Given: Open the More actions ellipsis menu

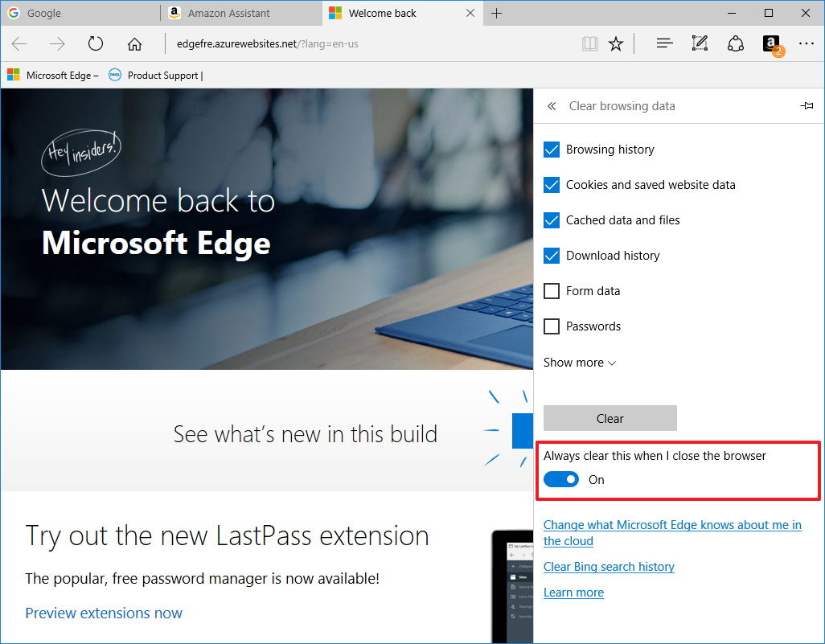Looking at the screenshot, I should point(806,43).
